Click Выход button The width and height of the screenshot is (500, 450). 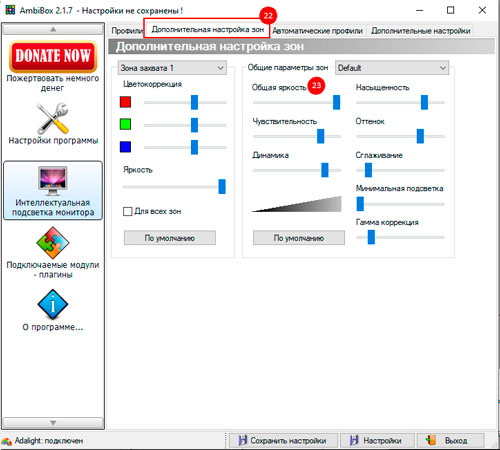450,441
